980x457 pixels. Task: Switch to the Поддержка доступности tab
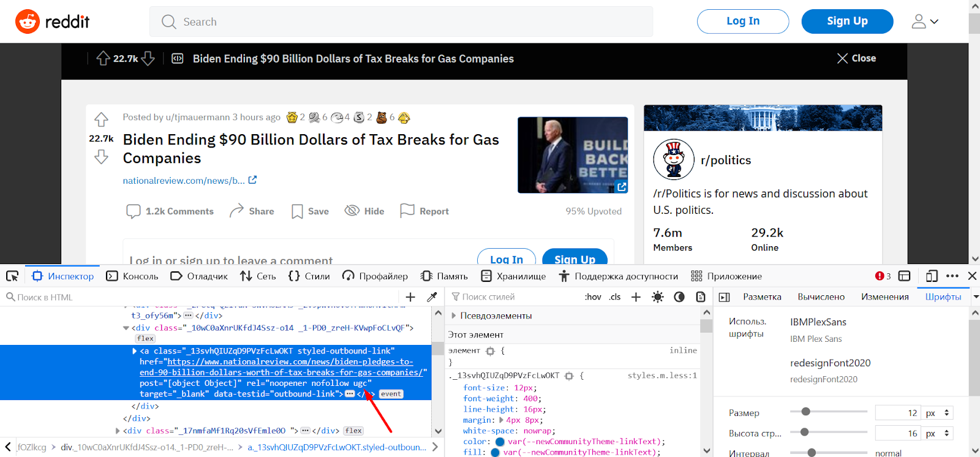coord(619,276)
